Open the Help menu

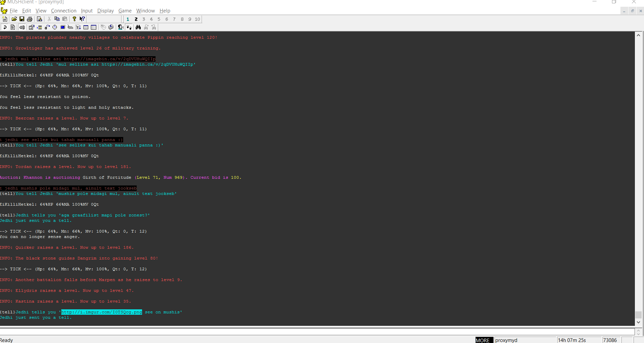165,11
